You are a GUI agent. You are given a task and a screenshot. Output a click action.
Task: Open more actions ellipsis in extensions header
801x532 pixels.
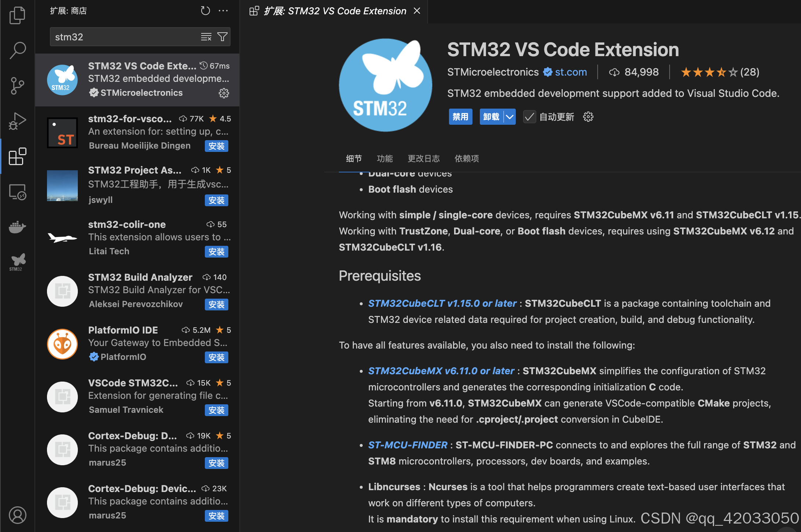223,11
